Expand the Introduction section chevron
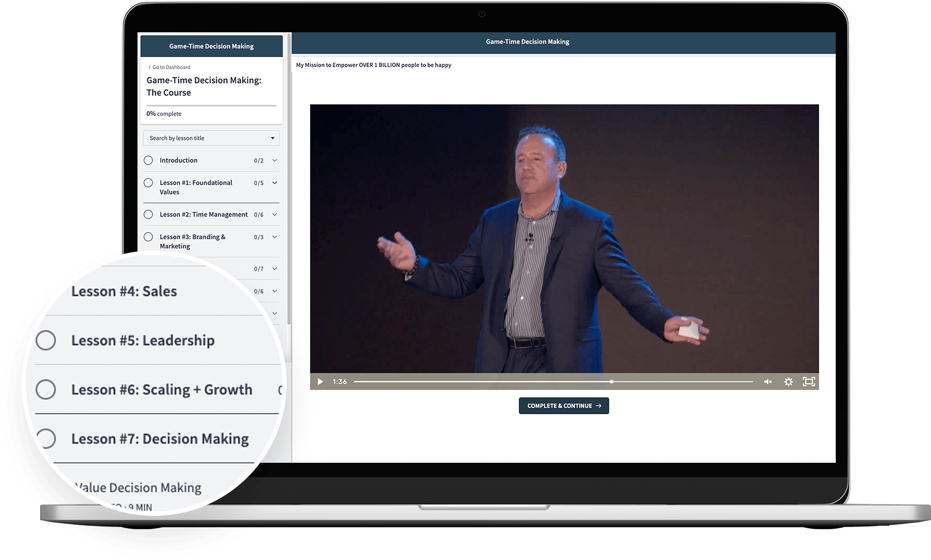The image size is (931, 560). click(x=274, y=160)
